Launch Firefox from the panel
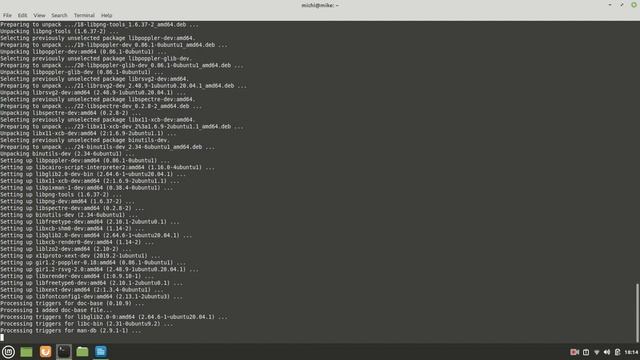This screenshot has width=640, height=360. pyautogui.click(x=45, y=351)
